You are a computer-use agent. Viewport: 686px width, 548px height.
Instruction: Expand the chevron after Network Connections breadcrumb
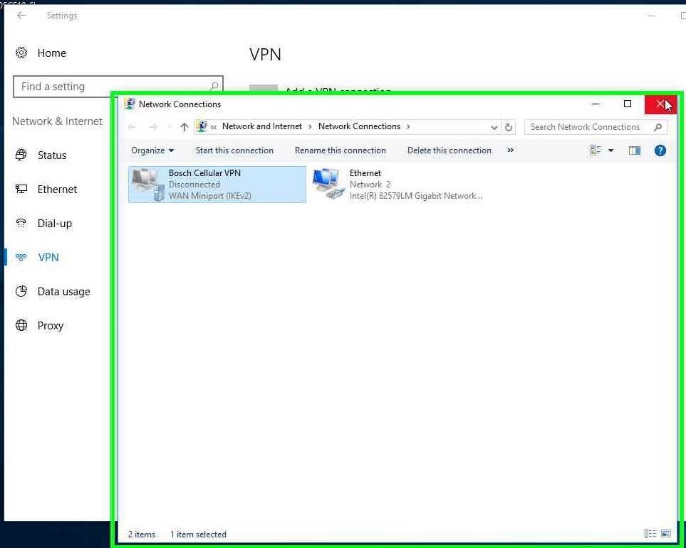click(x=408, y=126)
